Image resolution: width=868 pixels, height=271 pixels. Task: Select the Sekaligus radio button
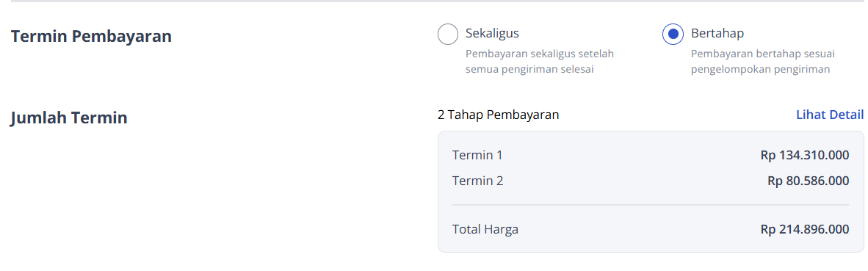point(448,35)
